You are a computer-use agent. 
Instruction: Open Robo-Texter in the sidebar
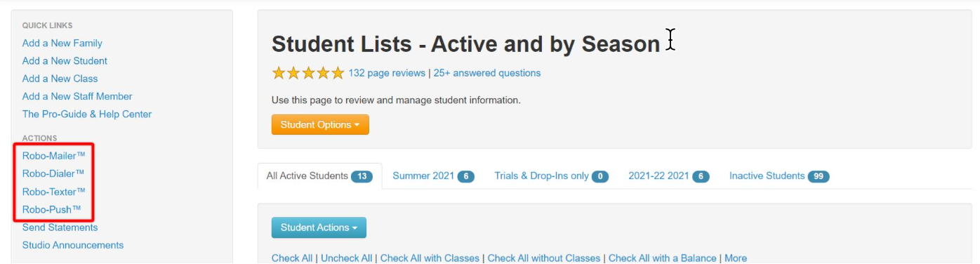[54, 192]
